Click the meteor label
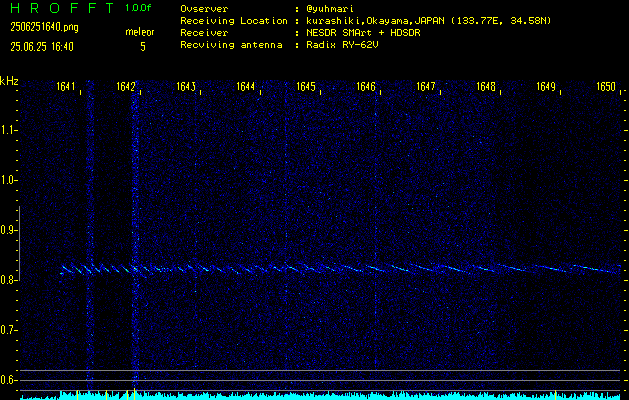Viewport: 629px width, 400px height. coord(140,32)
